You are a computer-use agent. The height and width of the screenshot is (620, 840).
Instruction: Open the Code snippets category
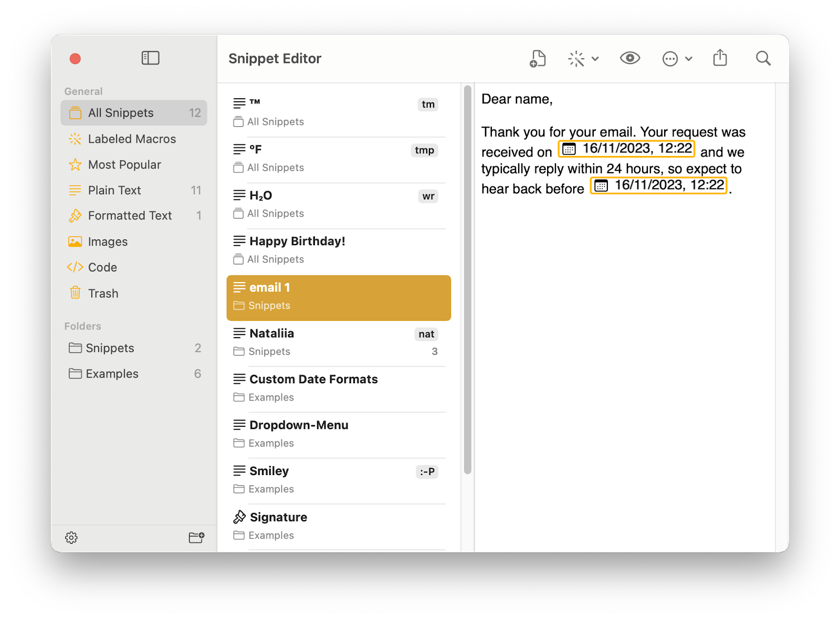[134, 267]
